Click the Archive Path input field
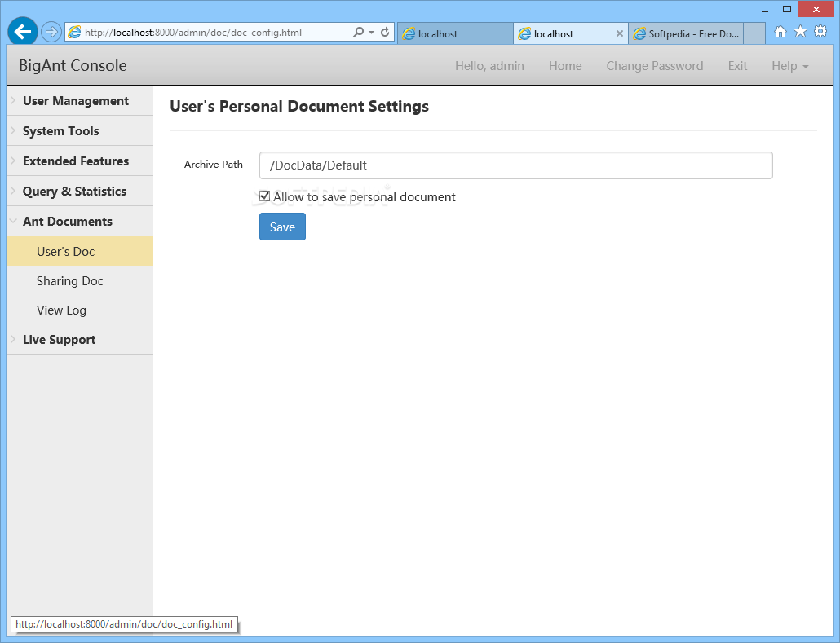The image size is (840, 643). [516, 165]
